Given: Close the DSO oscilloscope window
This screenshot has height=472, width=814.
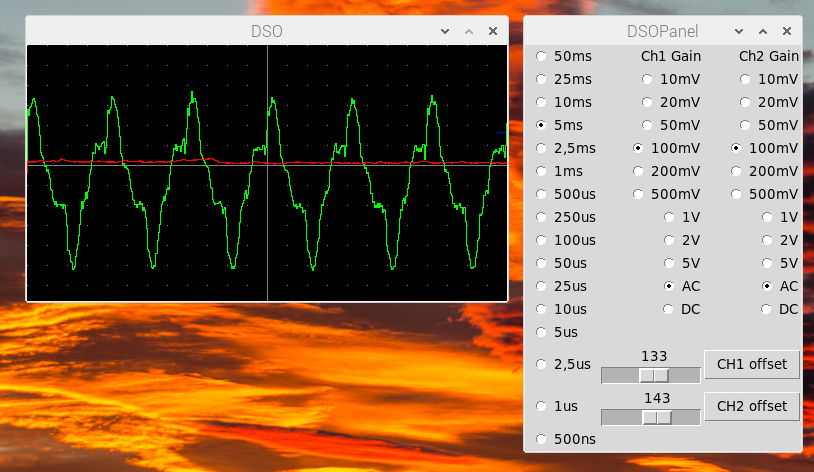Looking at the screenshot, I should (x=493, y=32).
